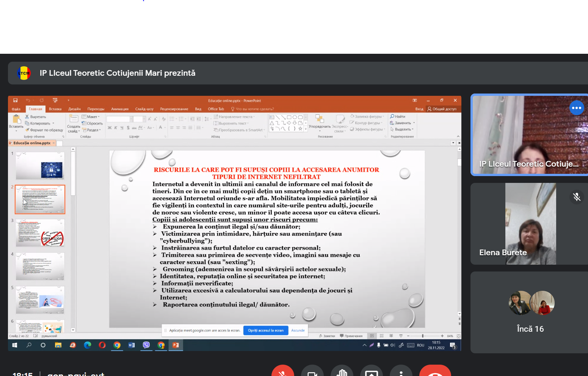
Task: Expand the Раздел section dropdown
Action: [x=92, y=130]
